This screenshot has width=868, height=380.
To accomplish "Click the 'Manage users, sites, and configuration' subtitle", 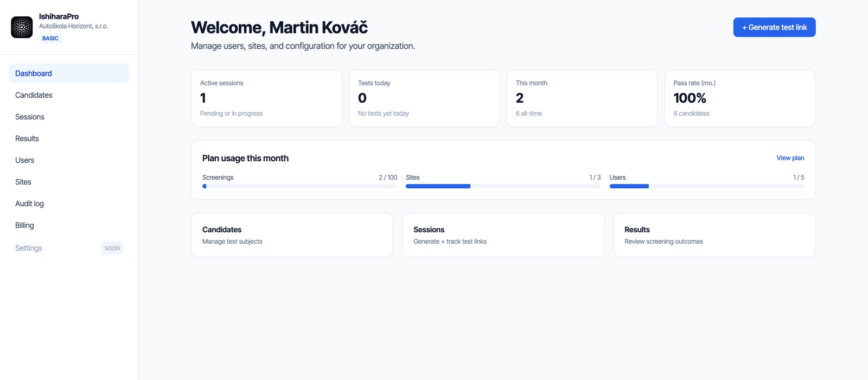I will pyautogui.click(x=303, y=46).
